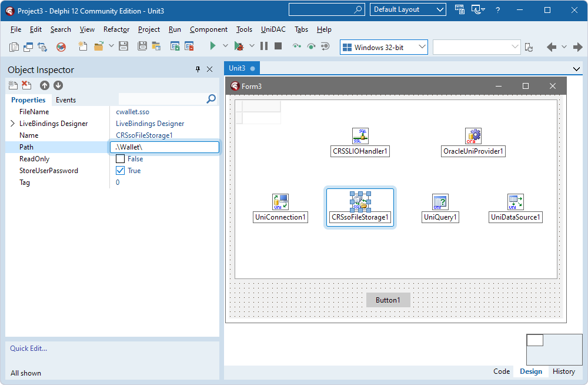Select the CRSSLIOHandler1 component icon

coord(360,135)
